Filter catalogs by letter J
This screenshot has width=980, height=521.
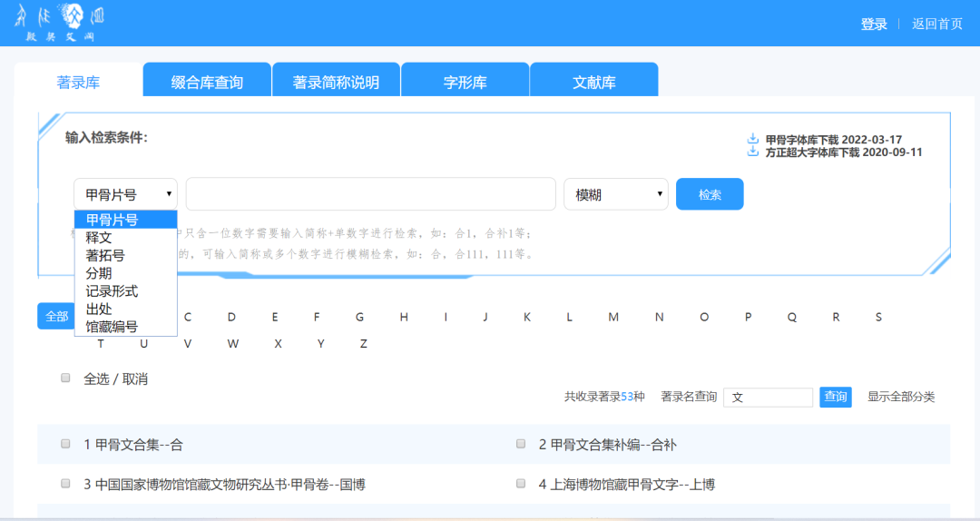tap(485, 317)
